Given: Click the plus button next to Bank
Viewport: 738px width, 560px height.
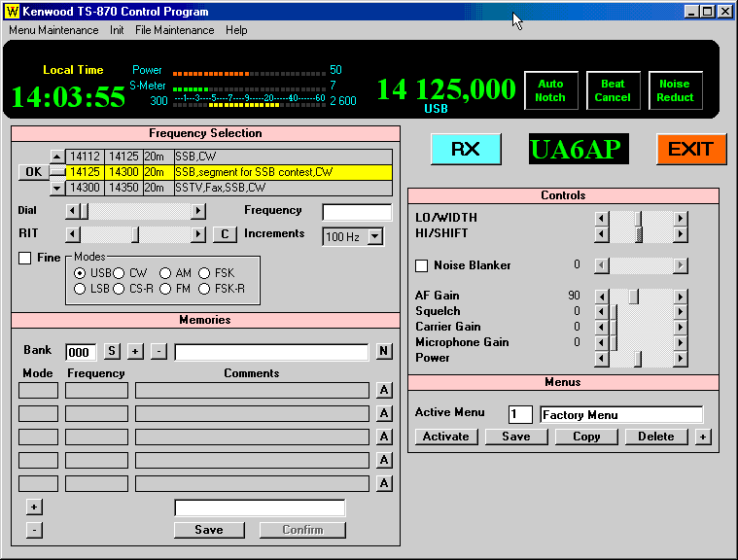Looking at the screenshot, I should click(x=135, y=351).
